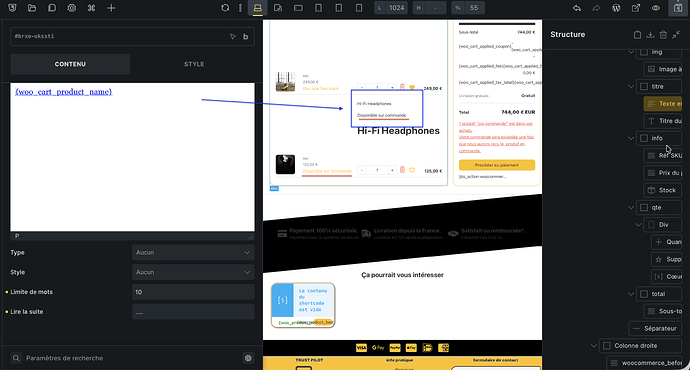Click the search magnifier icon
Viewport: 690px width, 370px height.
point(16,358)
